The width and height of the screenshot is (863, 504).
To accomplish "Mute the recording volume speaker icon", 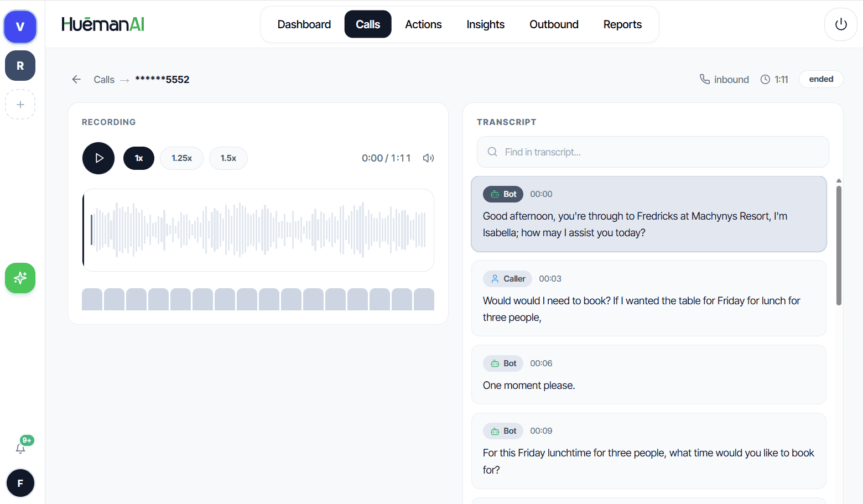I will pos(428,158).
